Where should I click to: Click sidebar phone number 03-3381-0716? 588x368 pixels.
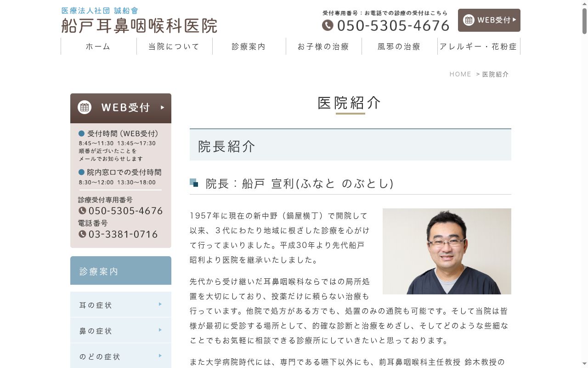click(x=123, y=234)
